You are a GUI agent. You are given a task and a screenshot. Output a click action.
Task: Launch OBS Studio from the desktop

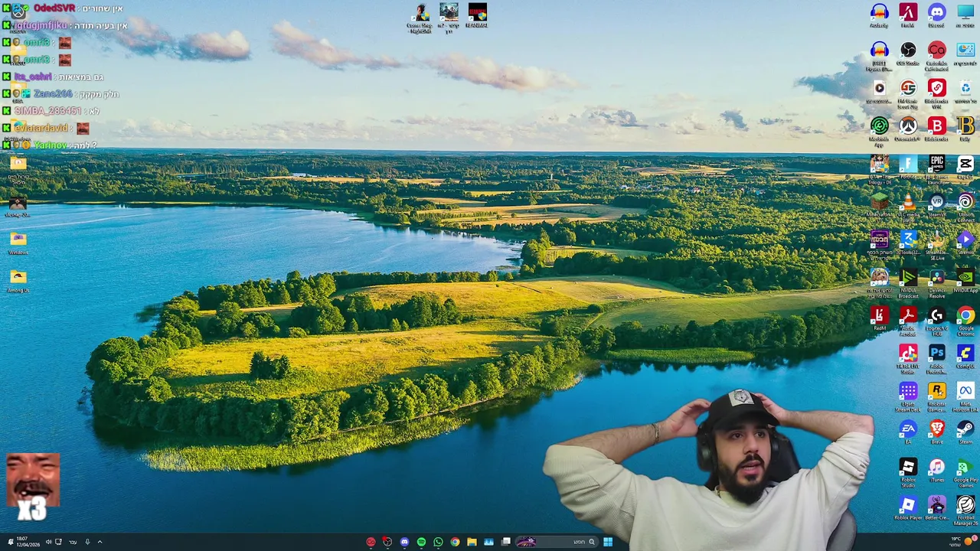click(x=908, y=51)
